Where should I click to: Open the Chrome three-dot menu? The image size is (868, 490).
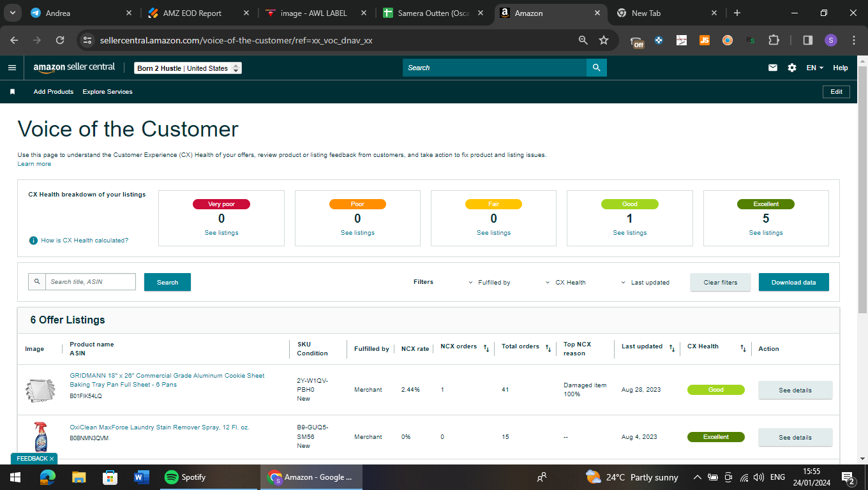point(854,40)
